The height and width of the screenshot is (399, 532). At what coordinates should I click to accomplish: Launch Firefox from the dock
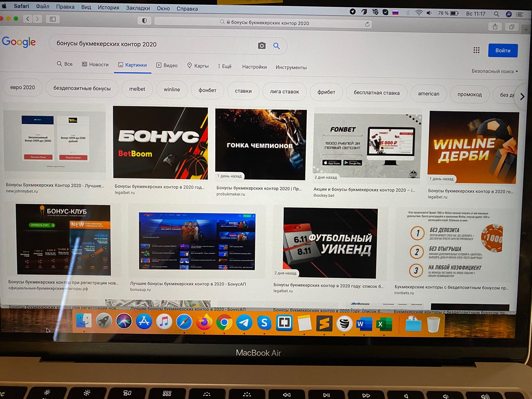click(x=204, y=322)
